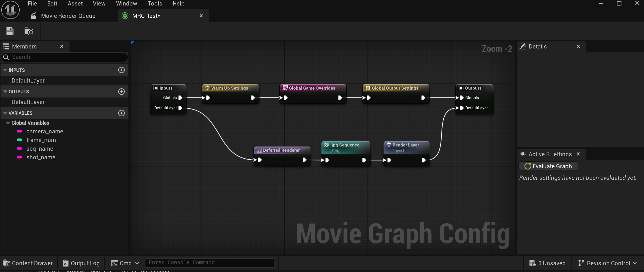Add a new input with plus icon

pyautogui.click(x=121, y=70)
